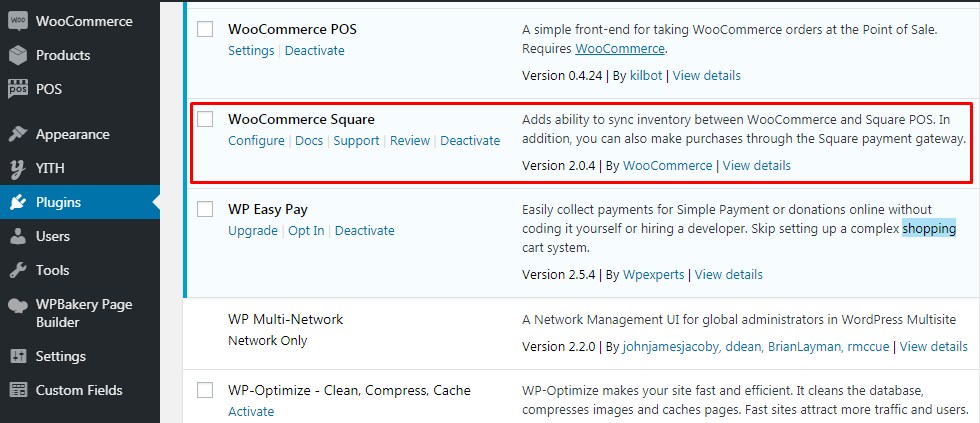
Task: Click the WP Multi-Network plugin title
Action: (x=286, y=319)
